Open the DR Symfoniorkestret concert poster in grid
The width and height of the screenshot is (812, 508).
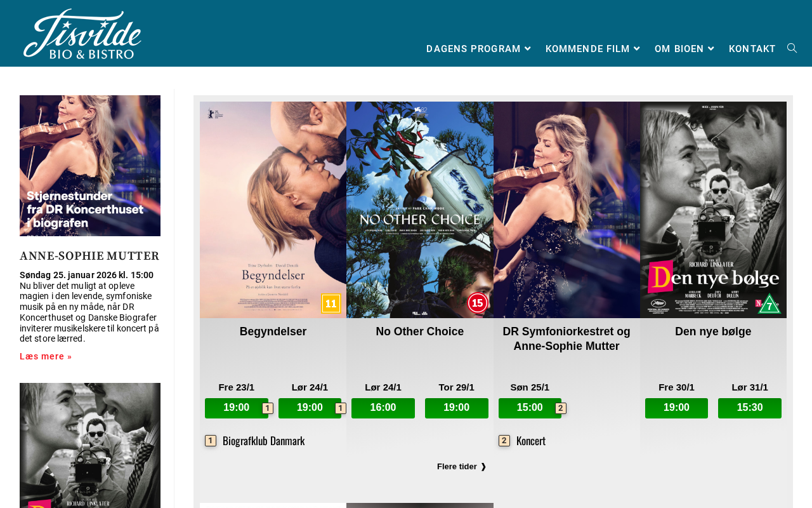tap(566, 210)
